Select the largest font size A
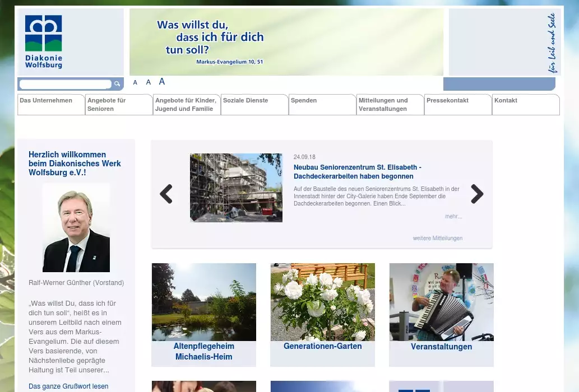 coord(162,82)
